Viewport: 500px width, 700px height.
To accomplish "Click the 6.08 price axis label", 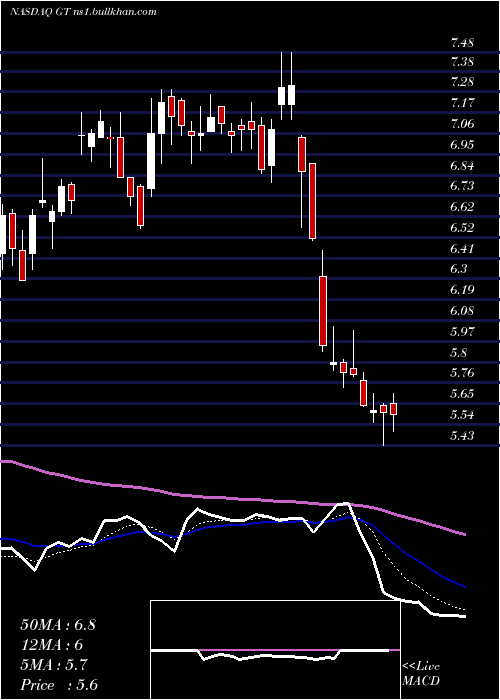I will pos(462,311).
